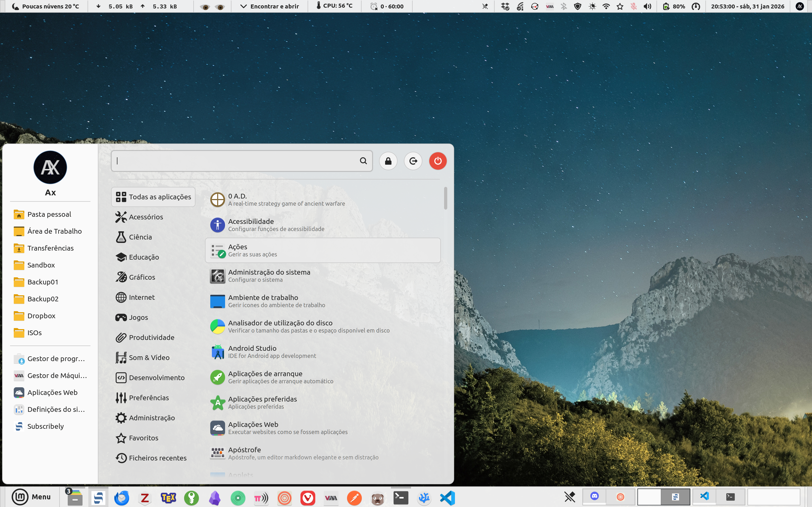Launch Android Studio from the app list
The width and height of the screenshot is (812, 507).
pos(252,352)
